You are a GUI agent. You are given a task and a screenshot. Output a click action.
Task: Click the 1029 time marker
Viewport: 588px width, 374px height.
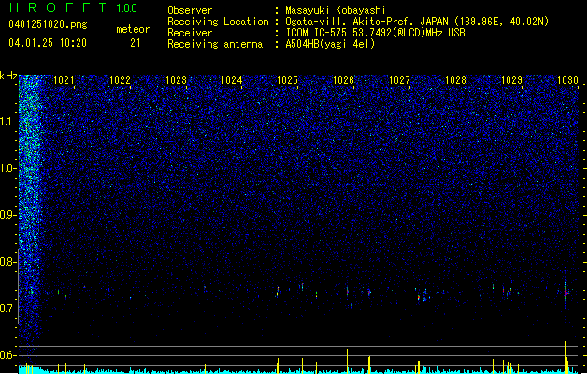(511, 80)
